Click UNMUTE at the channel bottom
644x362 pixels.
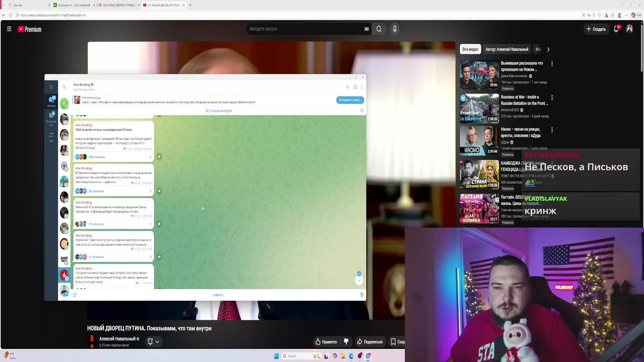click(218, 295)
